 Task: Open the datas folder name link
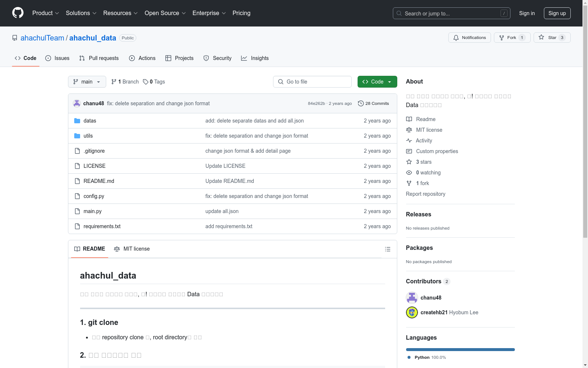tap(90, 121)
